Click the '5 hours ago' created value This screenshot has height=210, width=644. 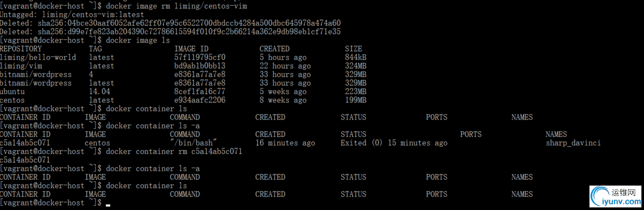(283, 58)
